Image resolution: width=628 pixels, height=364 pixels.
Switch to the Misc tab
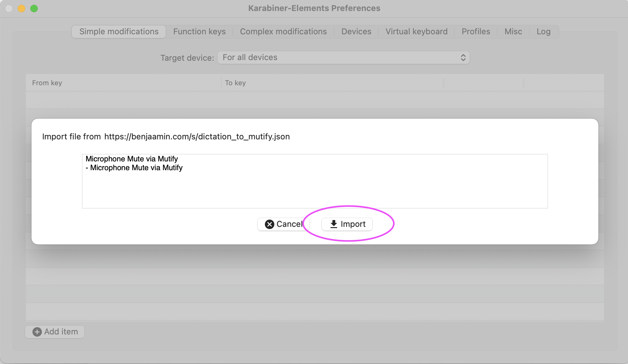pyautogui.click(x=513, y=31)
